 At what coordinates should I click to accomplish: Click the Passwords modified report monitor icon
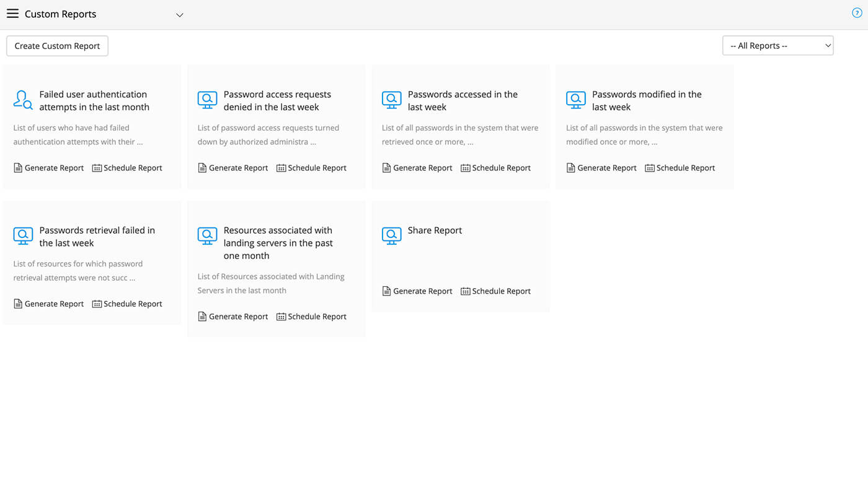[575, 100]
